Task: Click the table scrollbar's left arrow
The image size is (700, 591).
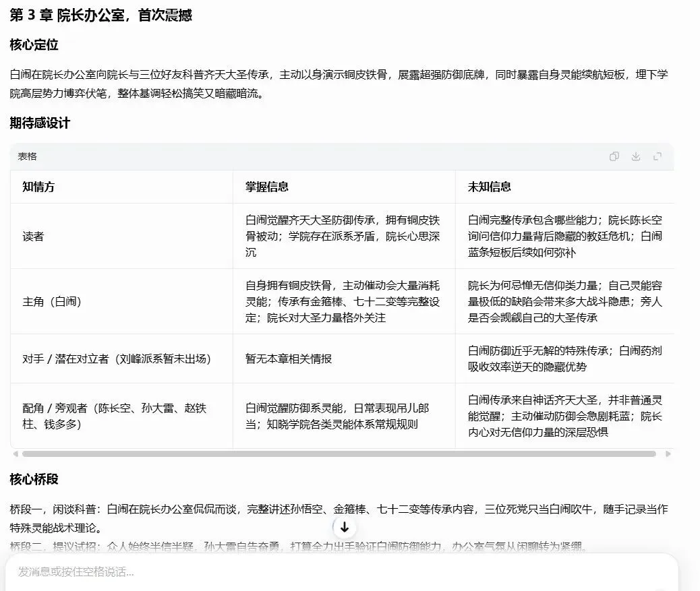Action: [16, 454]
